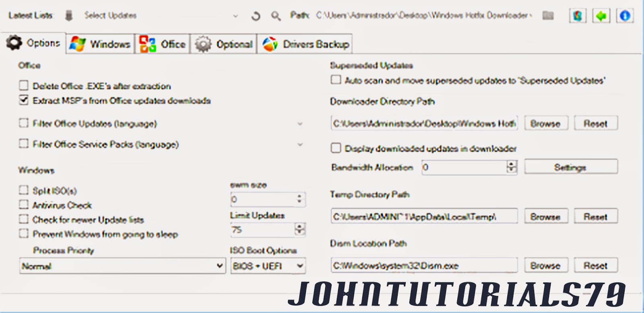Uncheck Extract MSP's from Office updates

click(24, 100)
